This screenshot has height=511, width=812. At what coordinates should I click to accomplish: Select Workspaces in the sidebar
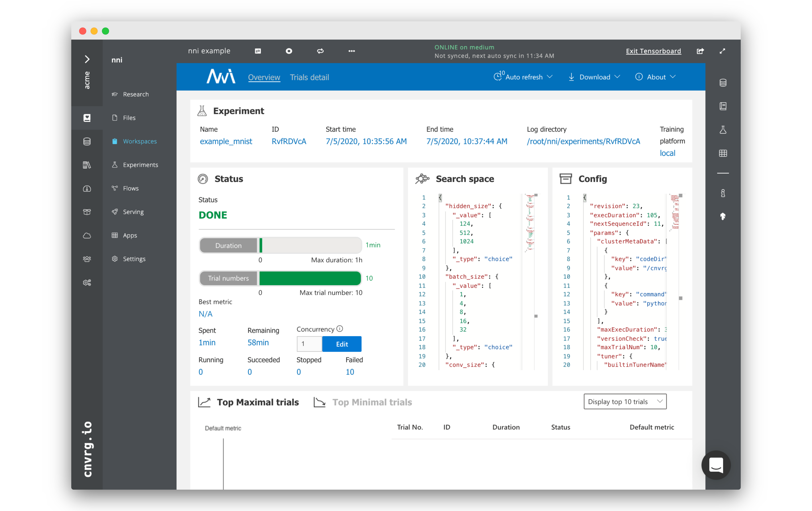(134, 141)
